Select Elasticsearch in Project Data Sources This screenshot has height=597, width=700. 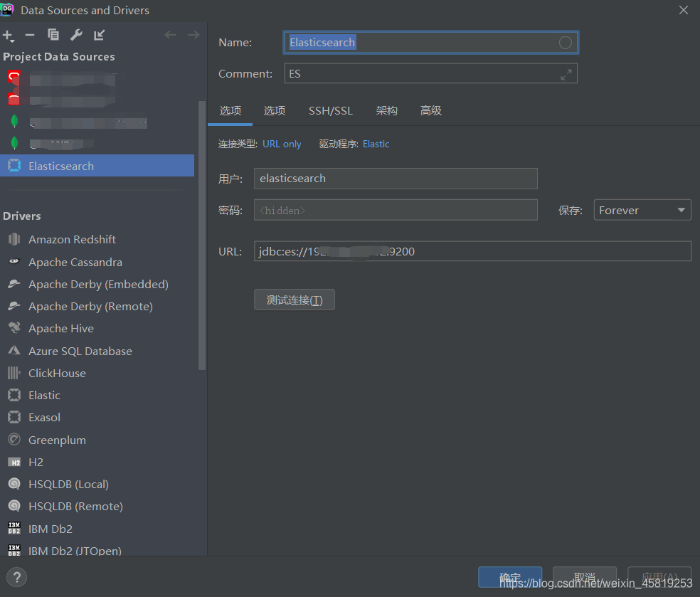tap(97, 166)
